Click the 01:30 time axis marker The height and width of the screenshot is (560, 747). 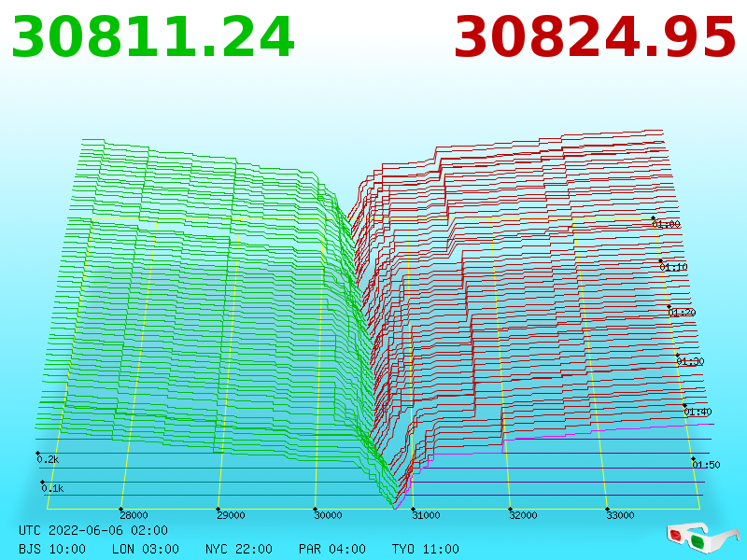(691, 361)
